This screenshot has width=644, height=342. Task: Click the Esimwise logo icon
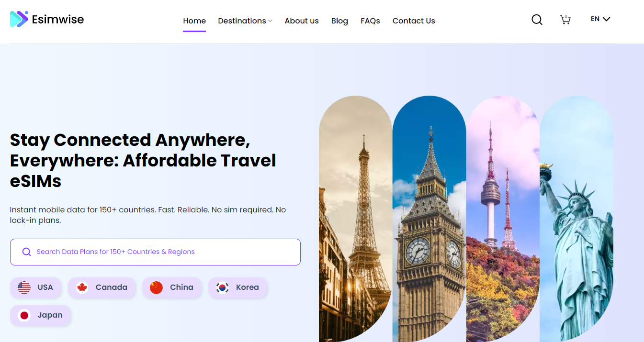pos(19,19)
